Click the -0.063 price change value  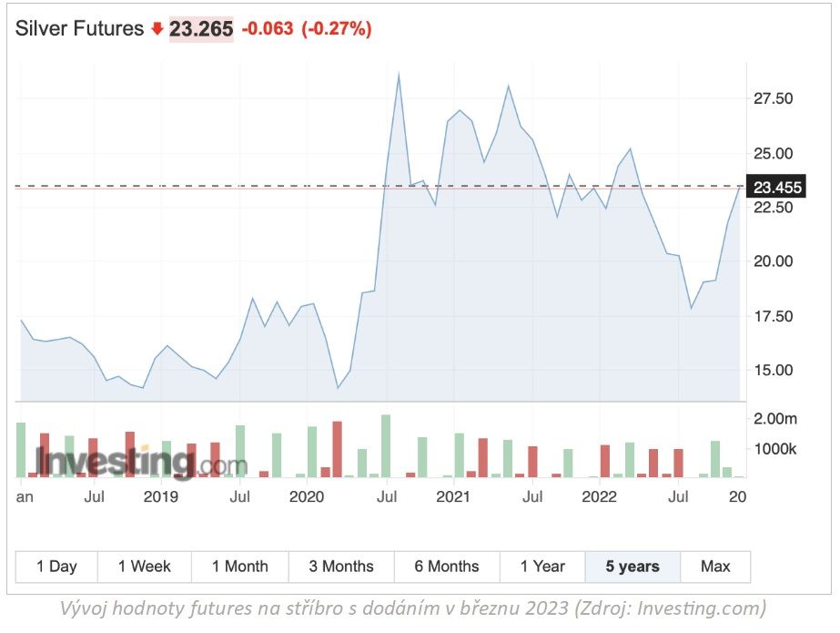click(x=268, y=29)
